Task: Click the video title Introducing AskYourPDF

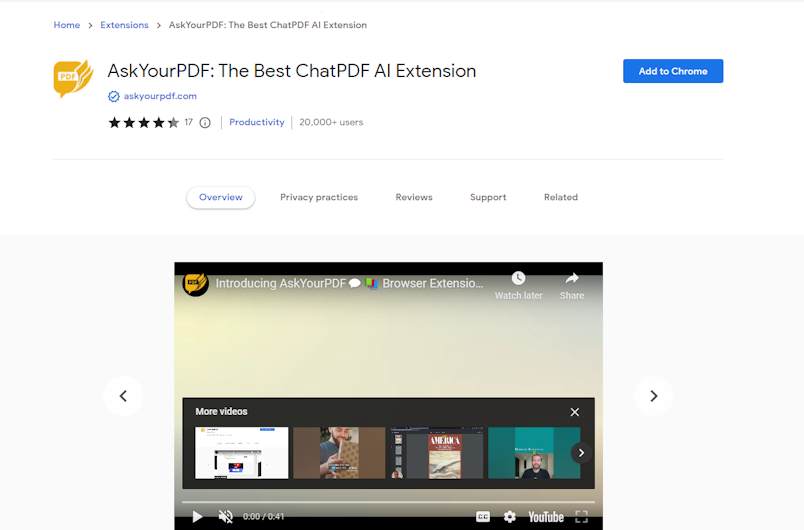Action: [349, 283]
